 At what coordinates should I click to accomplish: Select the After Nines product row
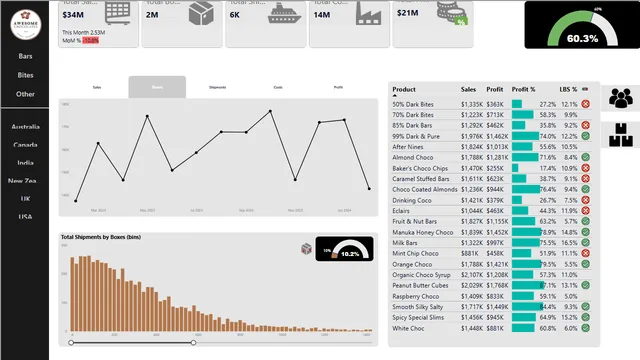[x=491, y=147]
